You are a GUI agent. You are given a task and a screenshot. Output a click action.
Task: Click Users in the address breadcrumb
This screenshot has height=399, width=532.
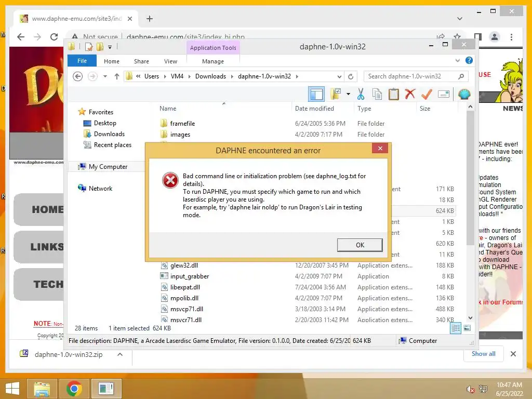pyautogui.click(x=151, y=76)
